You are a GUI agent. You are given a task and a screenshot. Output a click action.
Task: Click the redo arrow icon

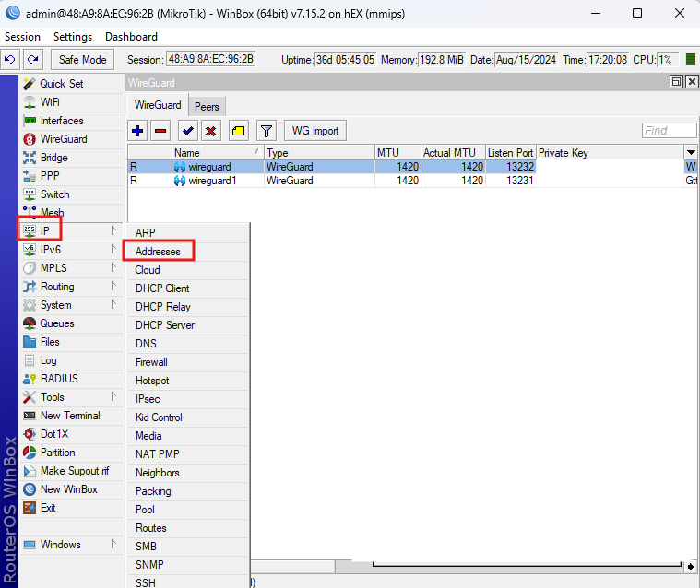click(33, 59)
